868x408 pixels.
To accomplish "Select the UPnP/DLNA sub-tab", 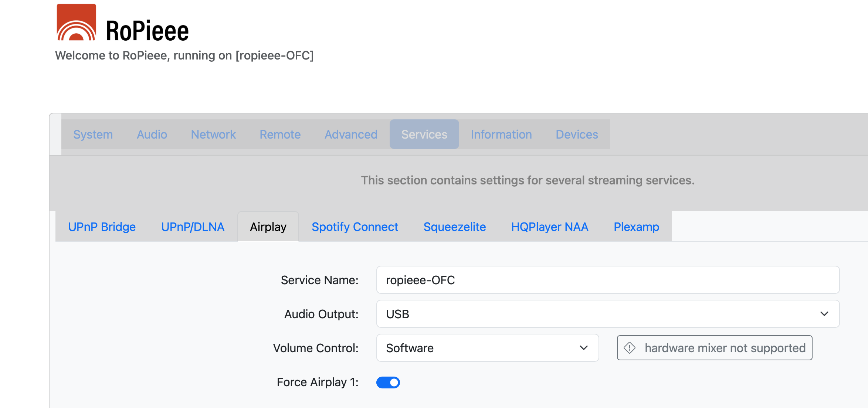I will pos(193,227).
